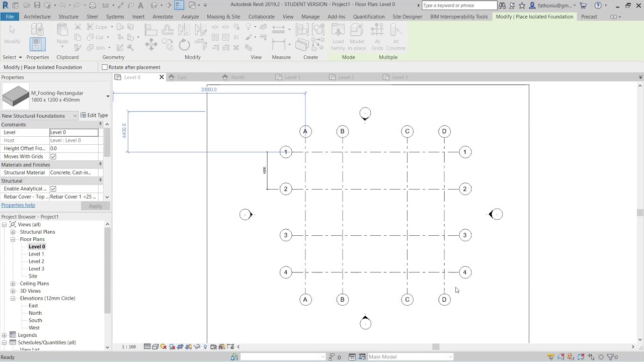Image resolution: width=644 pixels, height=362 pixels.
Task: Open the Massing & Site ribbon tab
Action: 223,17
